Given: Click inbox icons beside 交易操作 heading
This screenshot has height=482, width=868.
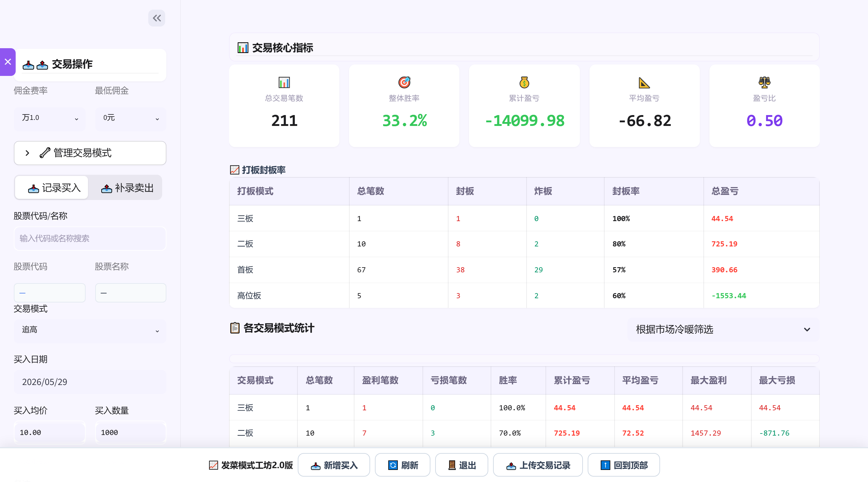Looking at the screenshot, I should point(35,64).
